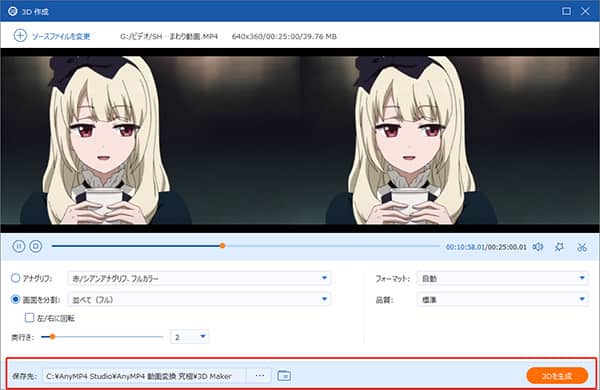Mute the volume speaker icon

(538, 247)
